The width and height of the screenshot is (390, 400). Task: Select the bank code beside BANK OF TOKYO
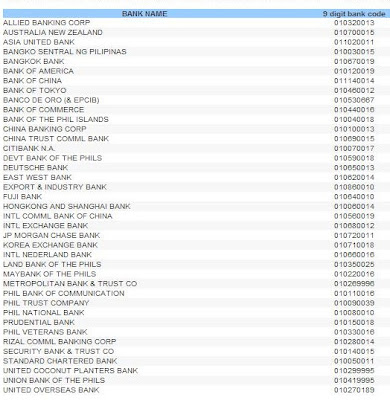coord(354,91)
